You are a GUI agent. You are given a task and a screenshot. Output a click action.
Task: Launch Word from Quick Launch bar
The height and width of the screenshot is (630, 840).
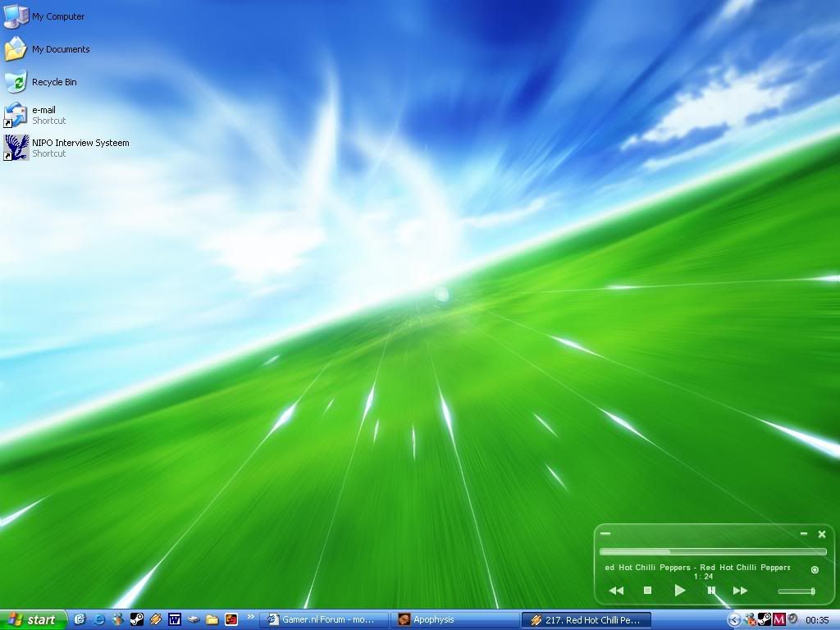(175, 620)
